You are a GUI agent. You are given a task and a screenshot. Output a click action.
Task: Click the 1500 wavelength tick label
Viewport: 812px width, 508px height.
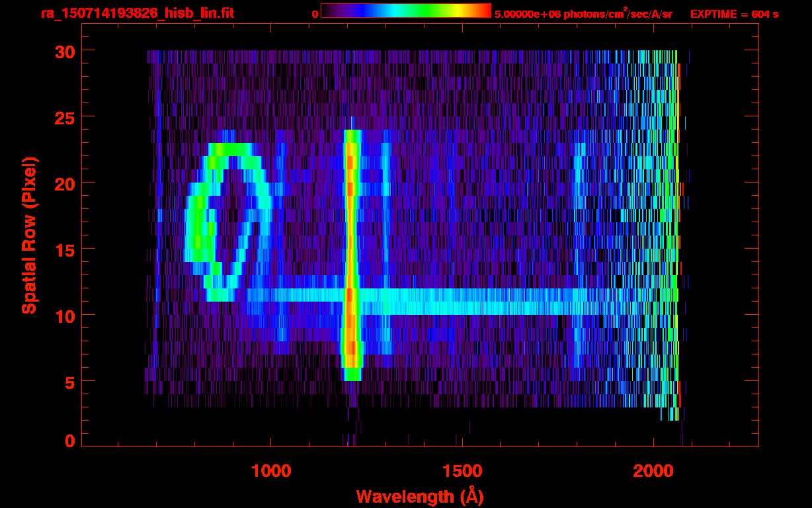(x=462, y=471)
